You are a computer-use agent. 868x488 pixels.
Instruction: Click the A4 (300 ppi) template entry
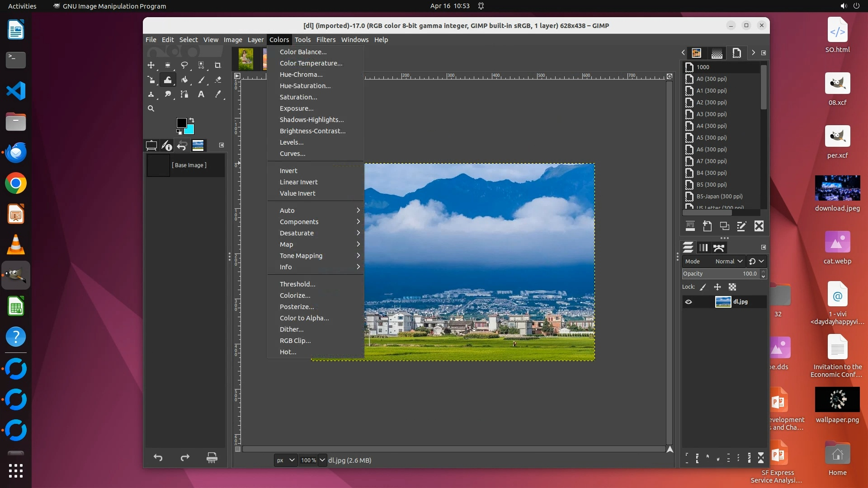(x=711, y=126)
